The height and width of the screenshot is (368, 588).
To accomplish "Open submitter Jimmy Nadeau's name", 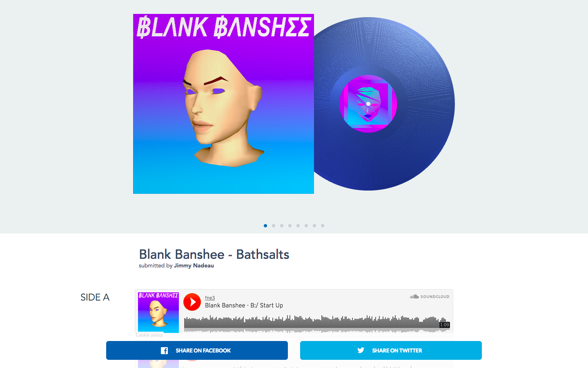I will tap(194, 265).
